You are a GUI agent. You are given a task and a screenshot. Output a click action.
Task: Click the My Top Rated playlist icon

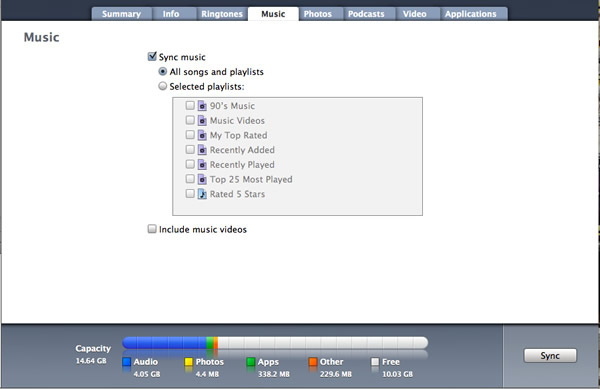[202, 135]
